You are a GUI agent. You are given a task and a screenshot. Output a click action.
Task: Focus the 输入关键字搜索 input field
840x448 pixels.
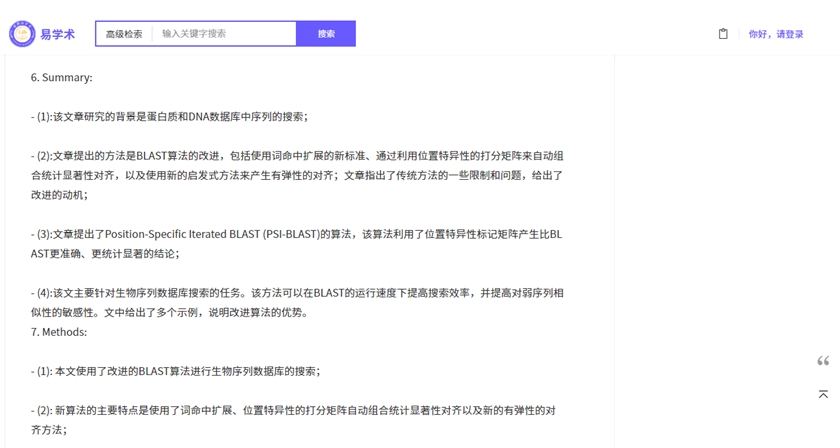224,34
